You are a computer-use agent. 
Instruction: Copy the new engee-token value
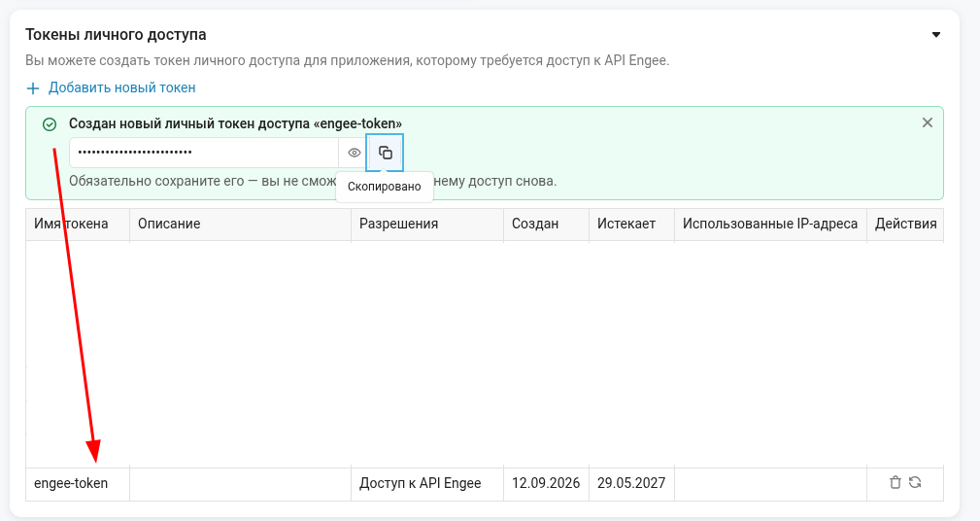pos(385,153)
